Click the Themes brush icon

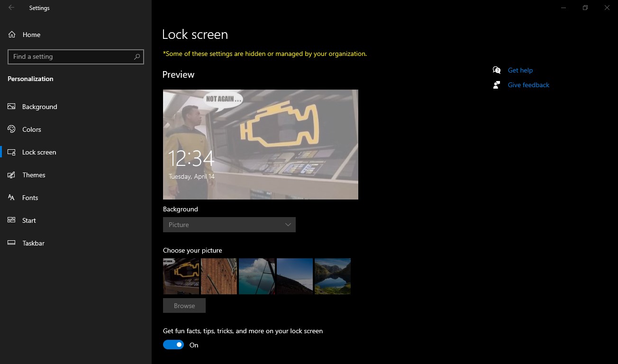point(12,175)
